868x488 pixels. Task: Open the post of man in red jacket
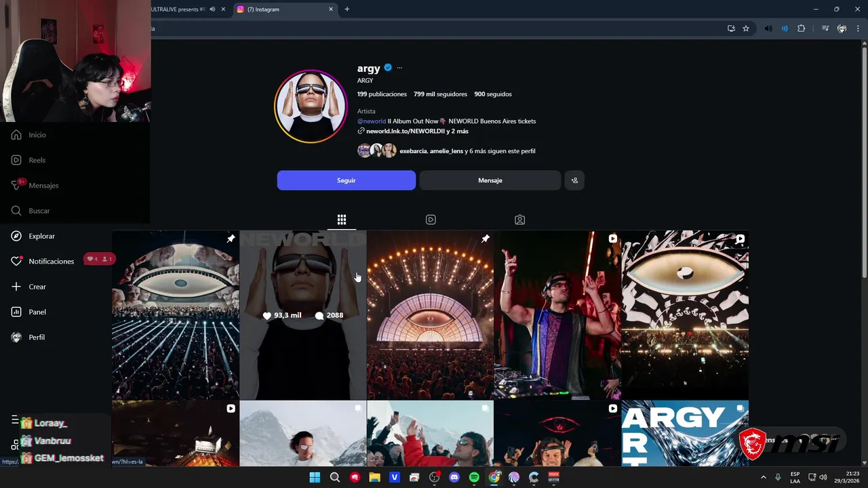[431, 433]
